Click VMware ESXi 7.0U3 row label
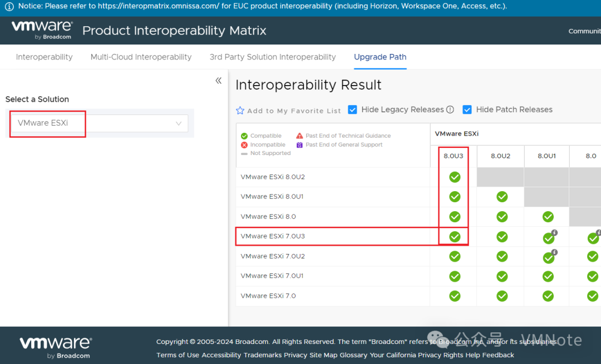Screen dimensions: 601x364 click(x=273, y=236)
